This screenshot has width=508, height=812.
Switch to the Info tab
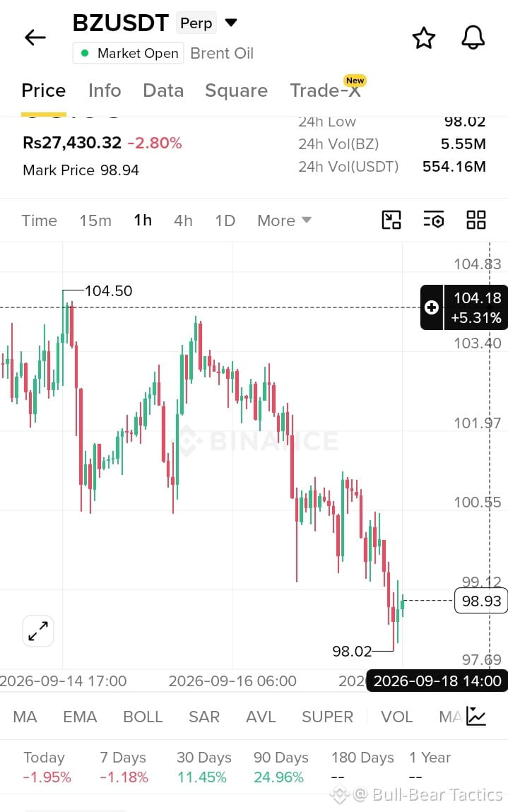(x=105, y=90)
